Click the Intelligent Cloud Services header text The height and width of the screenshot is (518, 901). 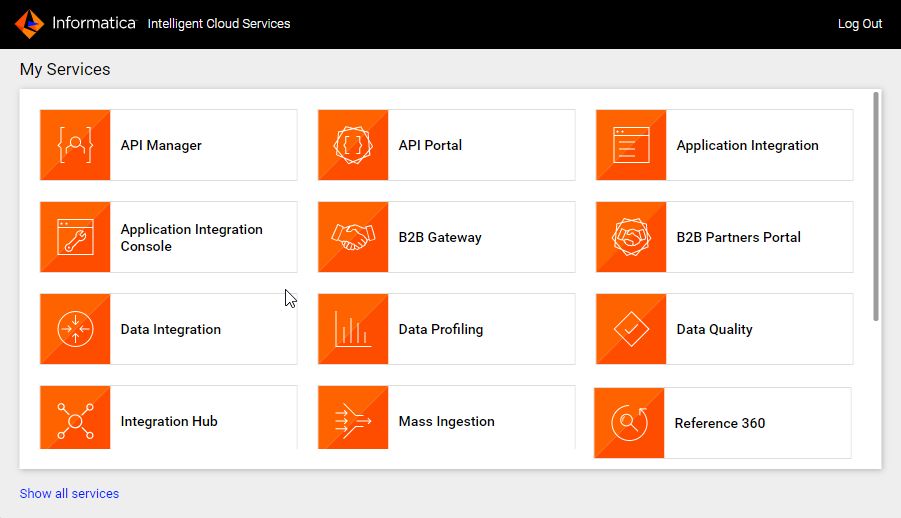[219, 24]
